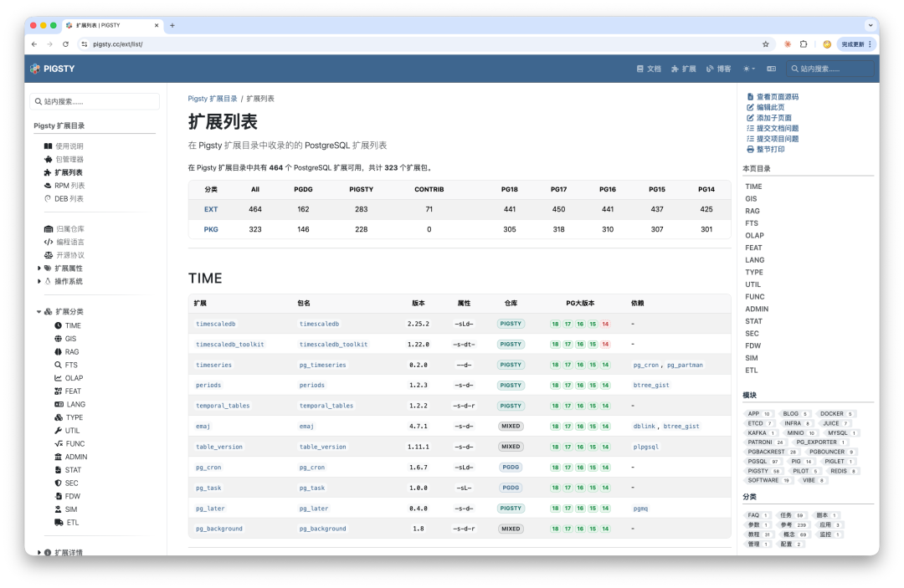Click the wrench icon beside UTIL

coord(59,430)
